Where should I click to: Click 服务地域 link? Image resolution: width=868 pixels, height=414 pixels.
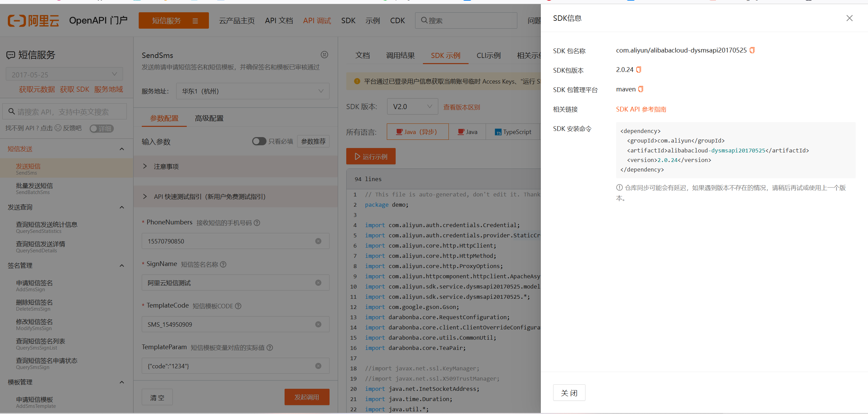pos(108,89)
